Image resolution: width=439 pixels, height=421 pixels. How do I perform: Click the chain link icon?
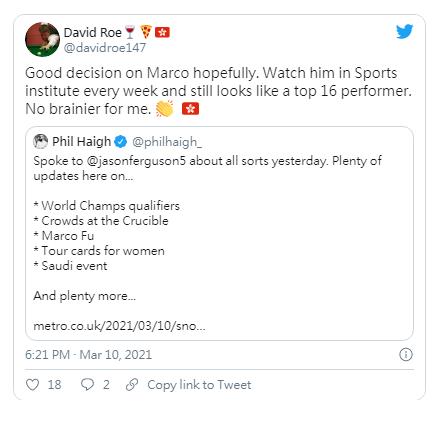132,385
